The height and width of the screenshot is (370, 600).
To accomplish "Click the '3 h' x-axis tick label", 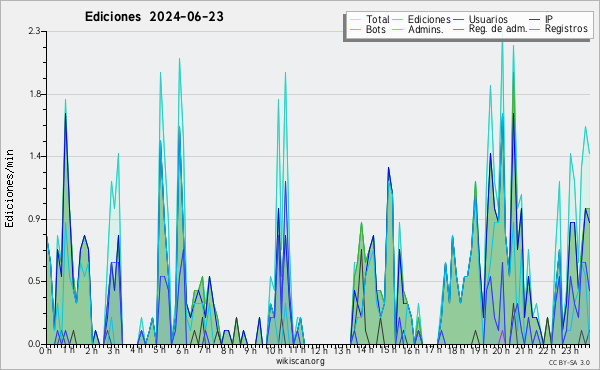I will pos(113,351).
